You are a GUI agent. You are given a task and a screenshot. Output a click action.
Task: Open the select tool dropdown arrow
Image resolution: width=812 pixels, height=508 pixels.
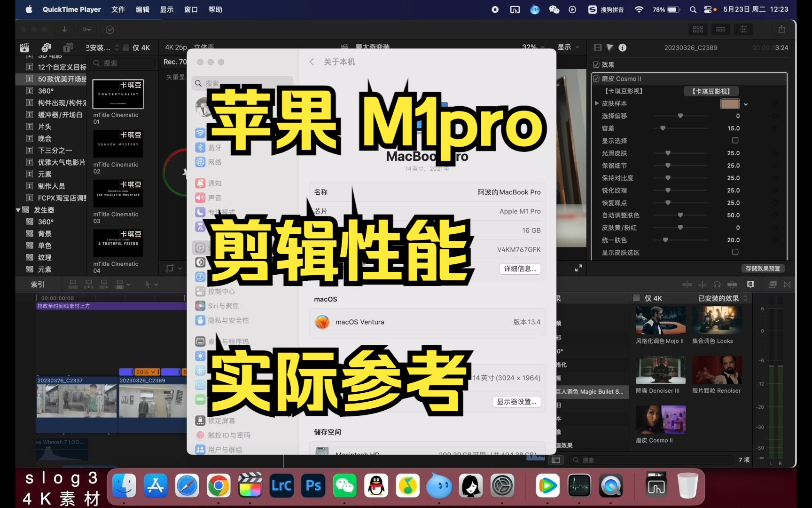click(x=156, y=285)
